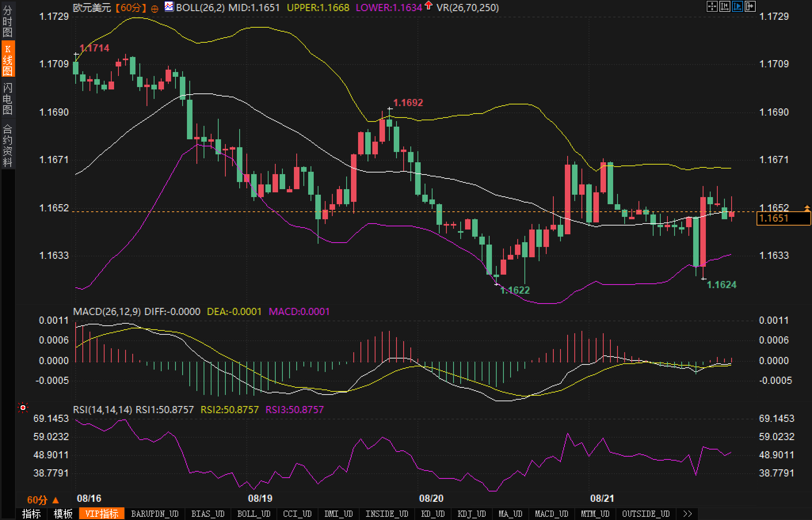Screen dimensions: 812x520
Task: Click the orange price marker arrow on right axis
Action: tap(807, 208)
